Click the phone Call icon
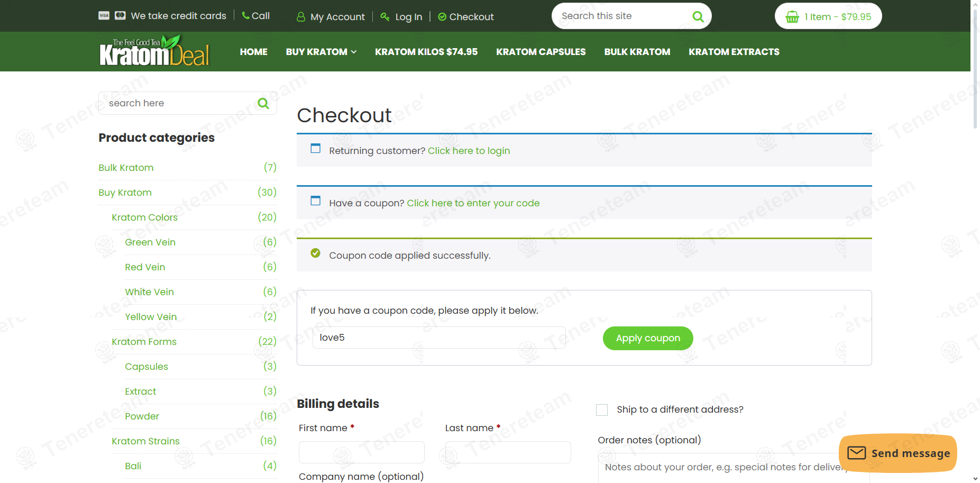The height and width of the screenshot is (483, 980). click(246, 16)
